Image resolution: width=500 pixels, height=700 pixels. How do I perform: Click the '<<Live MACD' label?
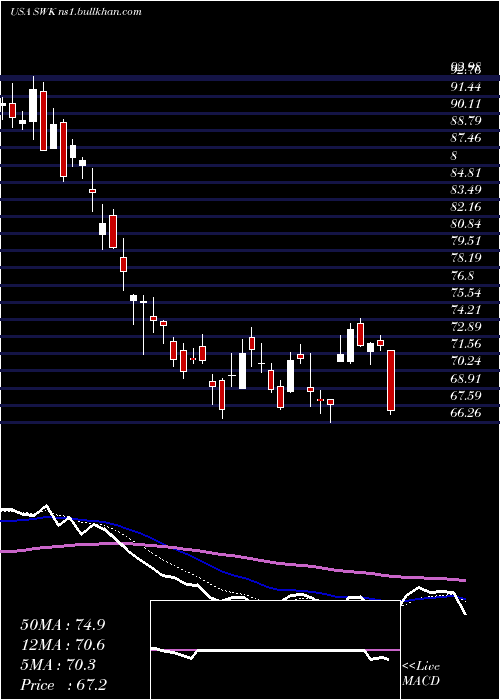coord(421,674)
